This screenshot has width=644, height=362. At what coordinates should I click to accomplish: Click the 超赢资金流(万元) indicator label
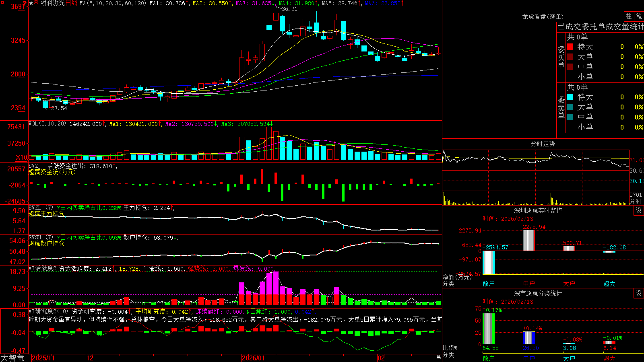[x=52, y=172]
